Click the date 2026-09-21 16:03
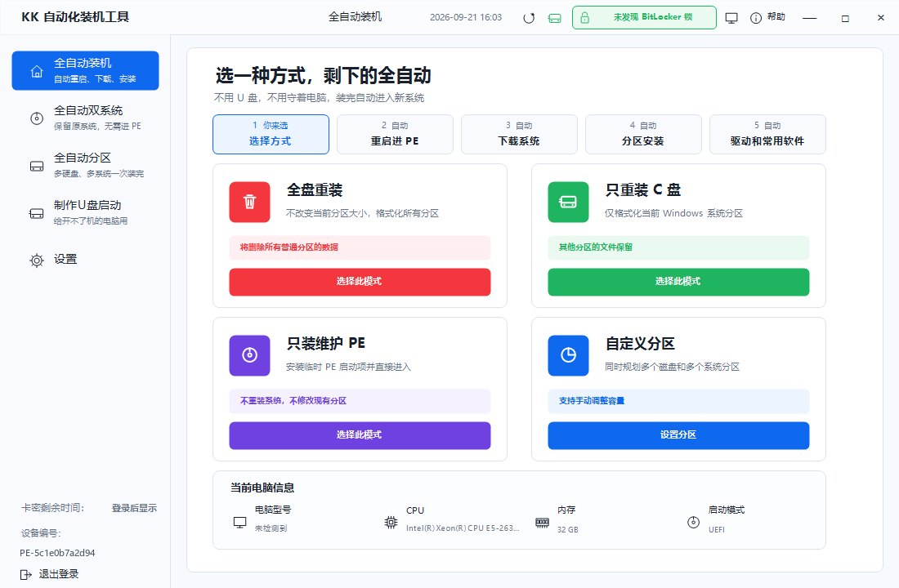This screenshot has height=588, width=899. coord(466,17)
